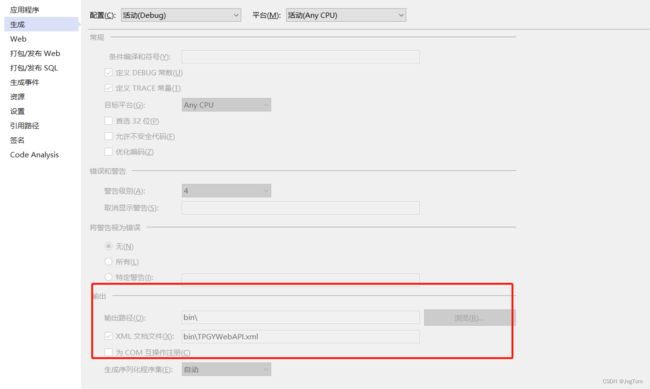Enable the 优化代码 checkbox
The width and height of the screenshot is (650, 389).
pos(109,152)
